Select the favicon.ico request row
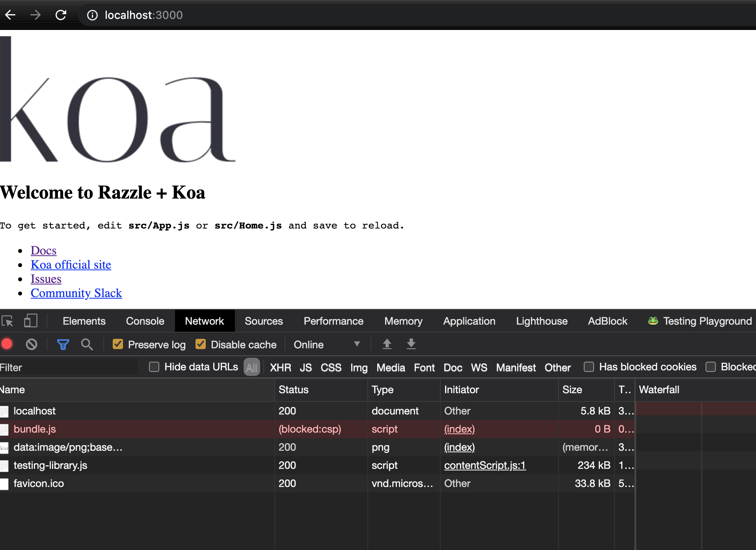 [x=317, y=483]
